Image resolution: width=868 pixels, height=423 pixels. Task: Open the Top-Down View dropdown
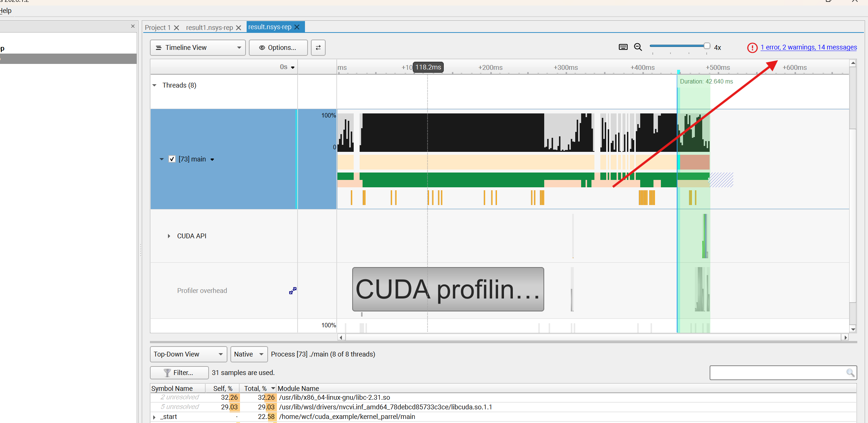point(188,354)
